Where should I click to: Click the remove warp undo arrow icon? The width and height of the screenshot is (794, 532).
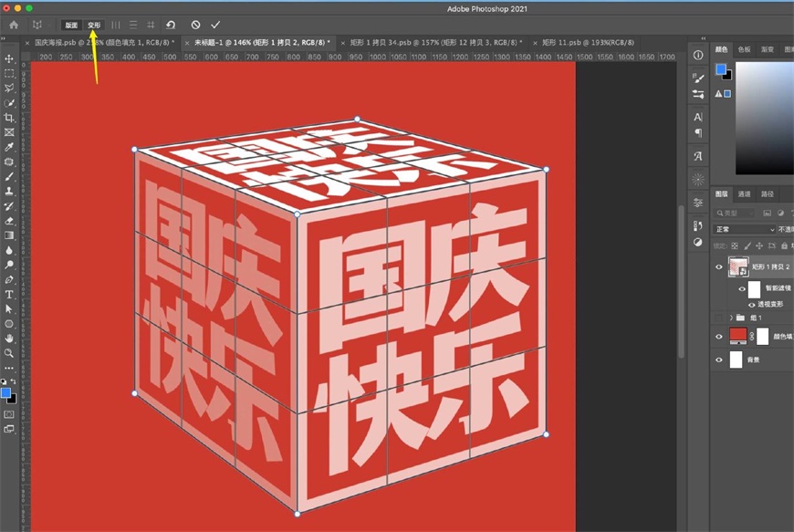(171, 25)
